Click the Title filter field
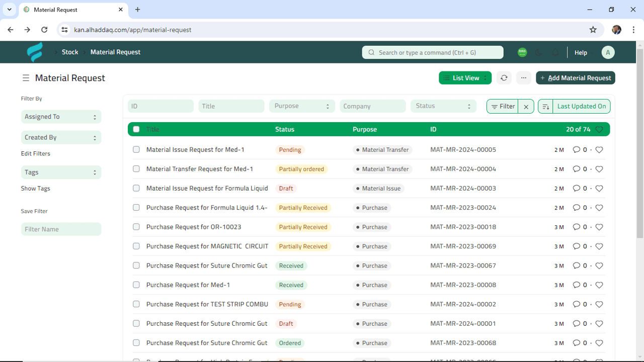Screen dimensions: 644x362 pos(231,106)
